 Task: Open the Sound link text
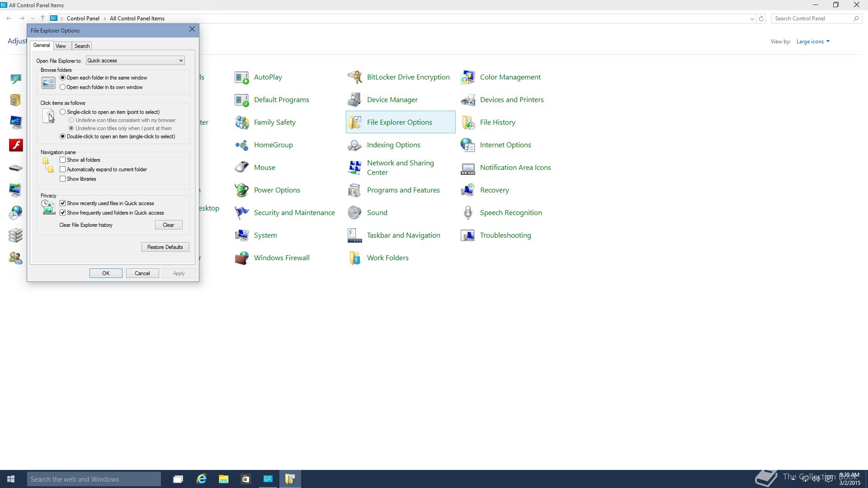tap(377, 213)
